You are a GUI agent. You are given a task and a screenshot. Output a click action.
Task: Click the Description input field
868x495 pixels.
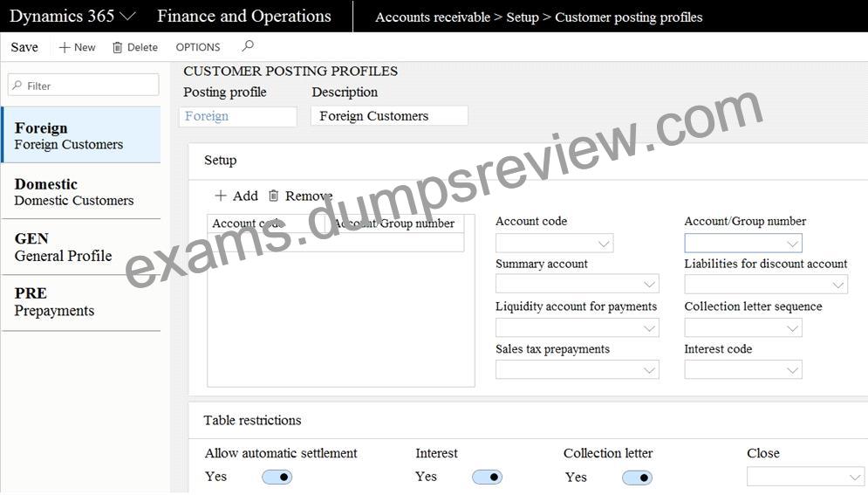pyautogui.click(x=389, y=116)
